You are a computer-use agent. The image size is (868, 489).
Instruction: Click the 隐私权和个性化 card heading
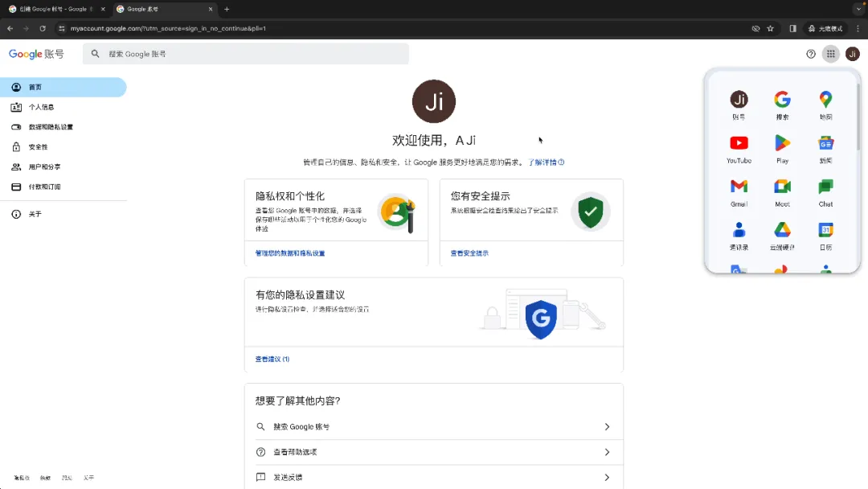[290, 196]
